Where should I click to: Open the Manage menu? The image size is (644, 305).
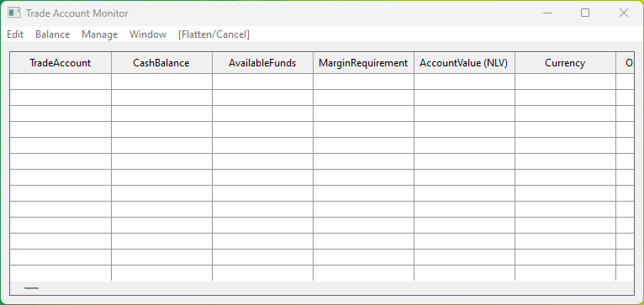tap(100, 34)
